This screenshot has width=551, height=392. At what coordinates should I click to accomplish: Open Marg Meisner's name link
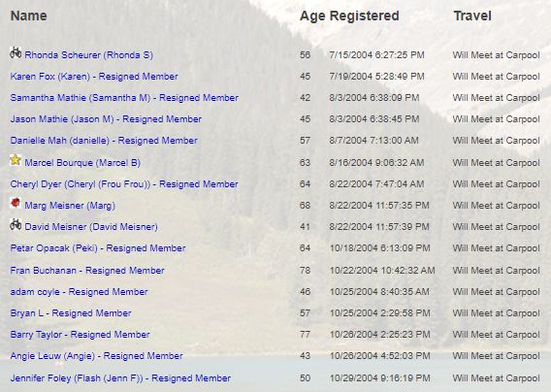pyautogui.click(x=70, y=206)
